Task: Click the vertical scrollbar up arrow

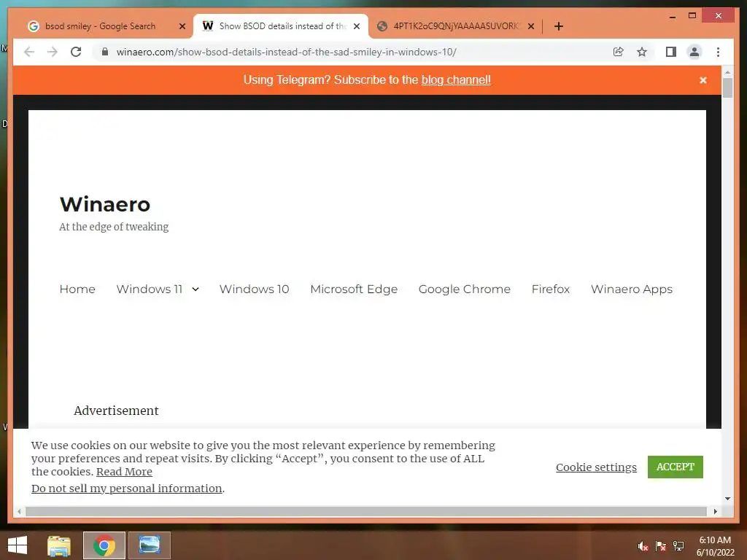Action: click(x=727, y=72)
